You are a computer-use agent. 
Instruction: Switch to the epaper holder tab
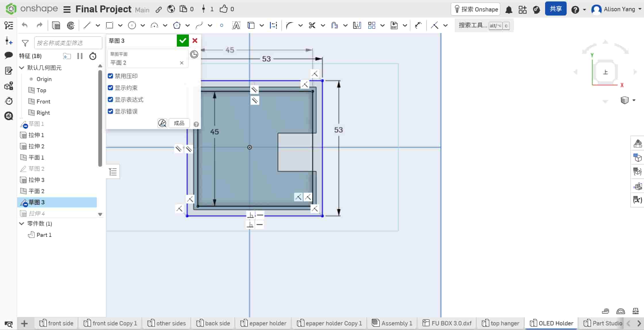pyautogui.click(x=263, y=323)
